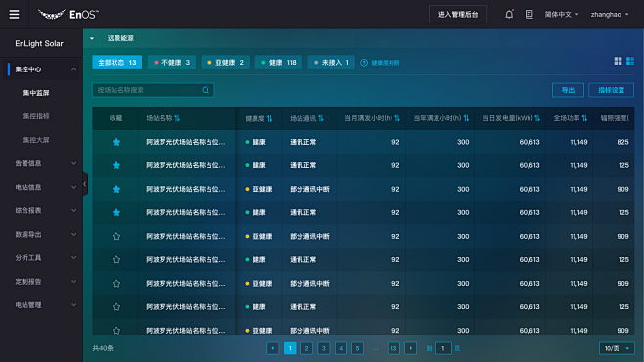
Task: Open the document list icon in header
Action: [529, 15]
